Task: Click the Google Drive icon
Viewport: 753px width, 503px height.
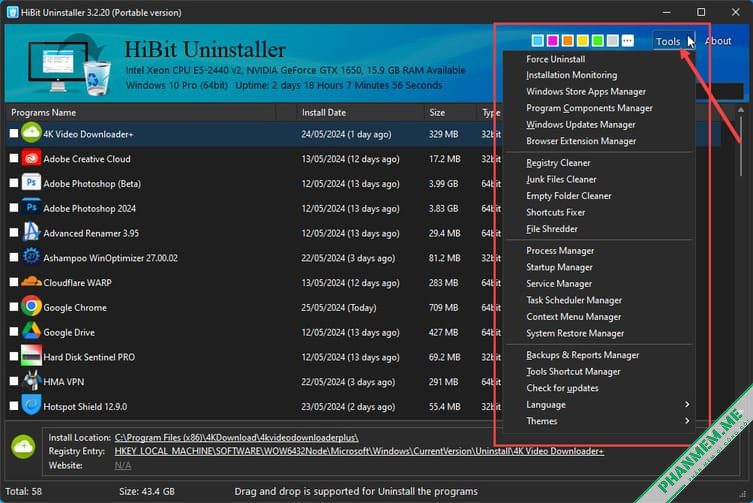Action: tap(31, 331)
